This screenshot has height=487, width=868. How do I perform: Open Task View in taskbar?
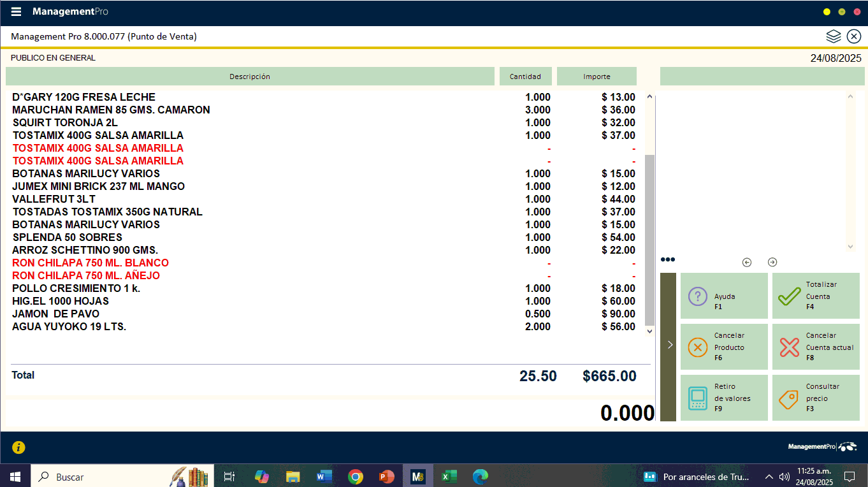point(229,476)
